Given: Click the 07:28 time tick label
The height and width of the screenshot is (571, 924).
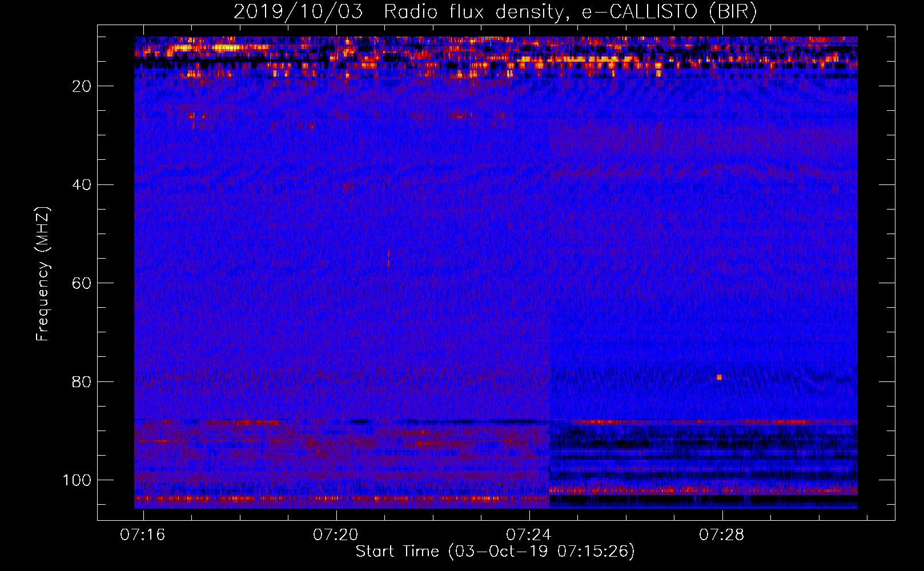Looking at the screenshot, I should point(722,534).
